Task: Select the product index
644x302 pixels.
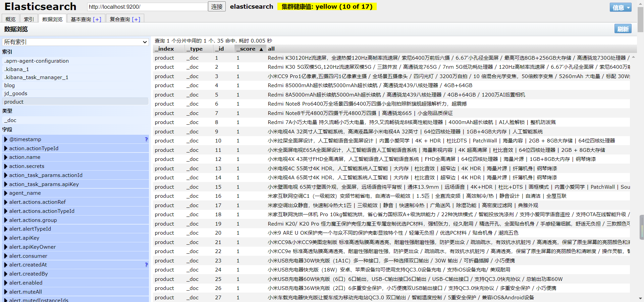Action: [75, 102]
